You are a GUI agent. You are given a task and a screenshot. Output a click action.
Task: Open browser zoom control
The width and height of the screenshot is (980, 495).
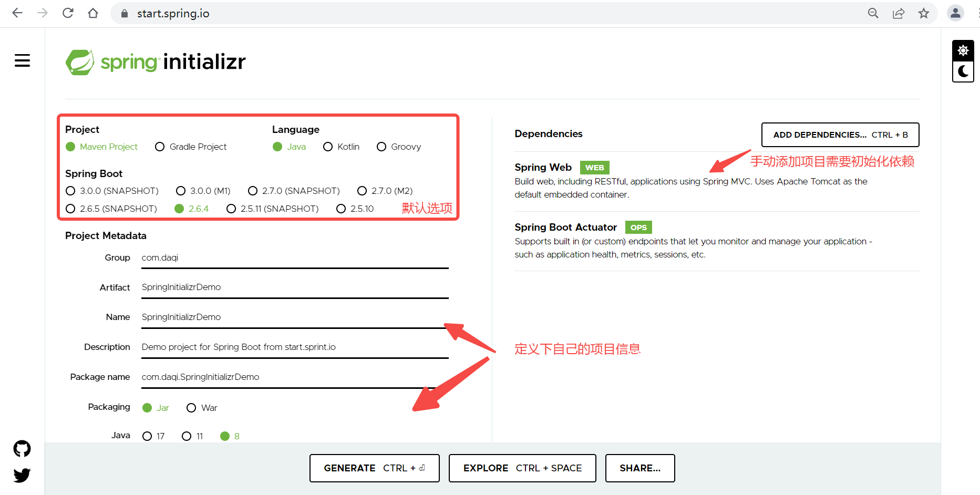point(873,13)
